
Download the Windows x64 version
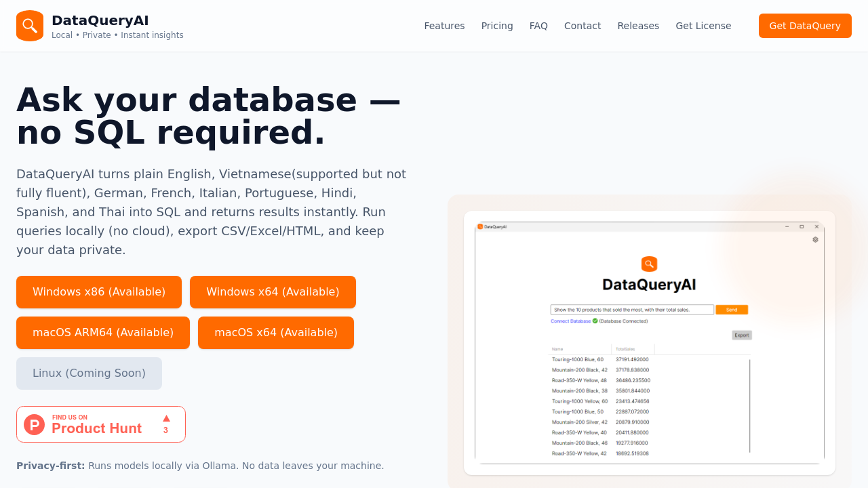click(273, 292)
